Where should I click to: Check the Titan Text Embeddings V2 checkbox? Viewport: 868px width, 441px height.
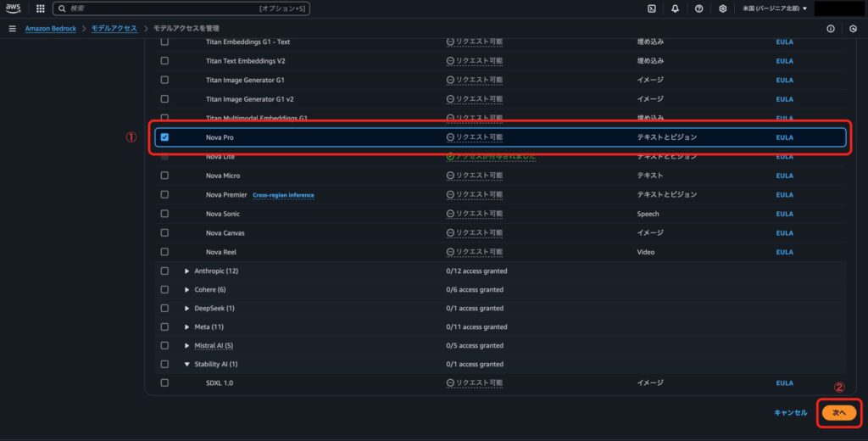(164, 61)
